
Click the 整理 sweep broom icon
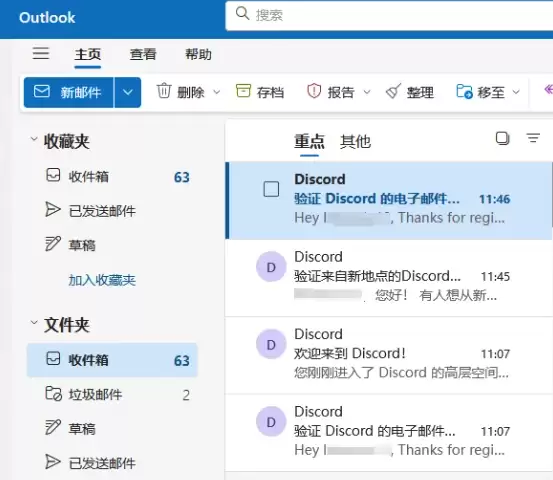click(393, 91)
